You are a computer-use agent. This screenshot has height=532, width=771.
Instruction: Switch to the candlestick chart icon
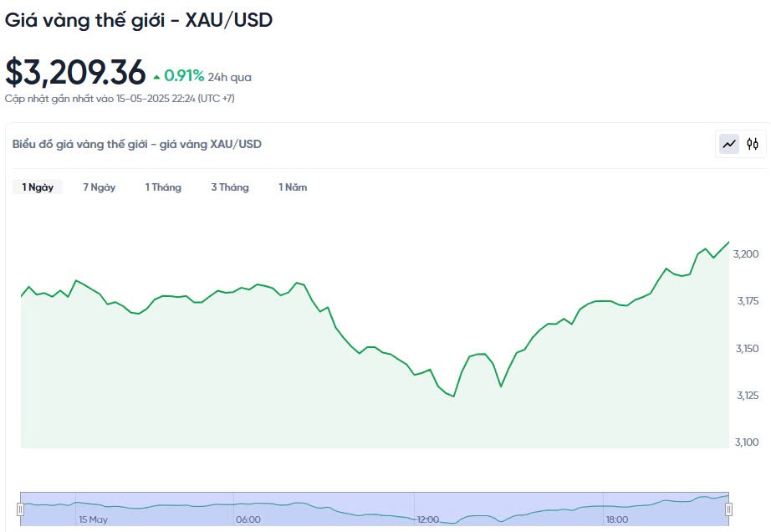click(x=753, y=144)
